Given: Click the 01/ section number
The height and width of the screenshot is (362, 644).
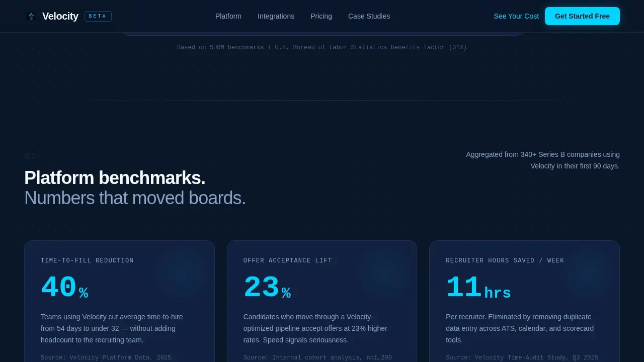Looking at the screenshot, I should pos(33,156).
